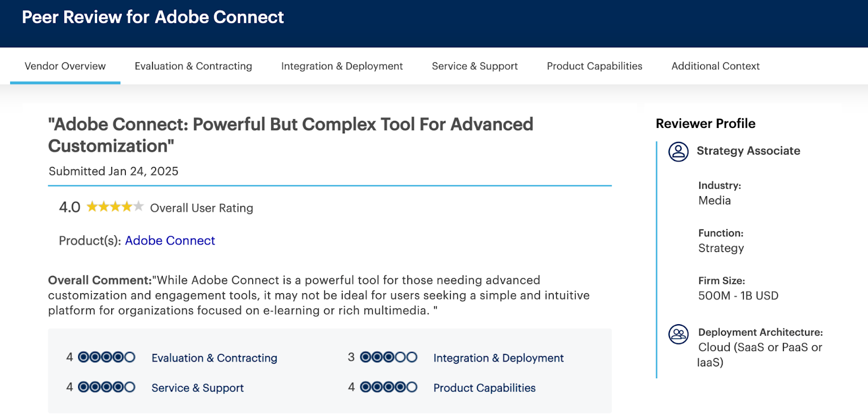The height and width of the screenshot is (419, 868).
Task: Click the Service & Support rating circles
Action: (106, 387)
